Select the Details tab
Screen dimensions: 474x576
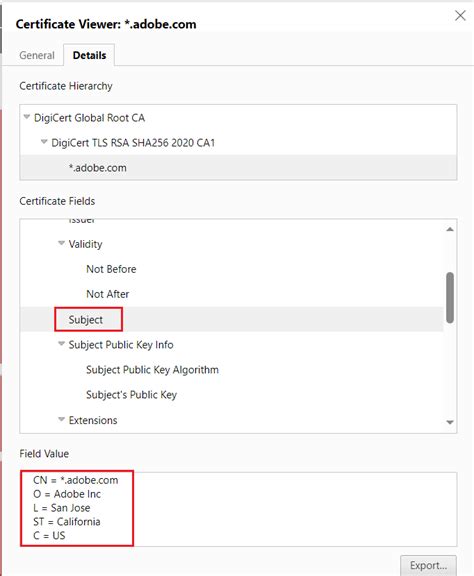[89, 55]
